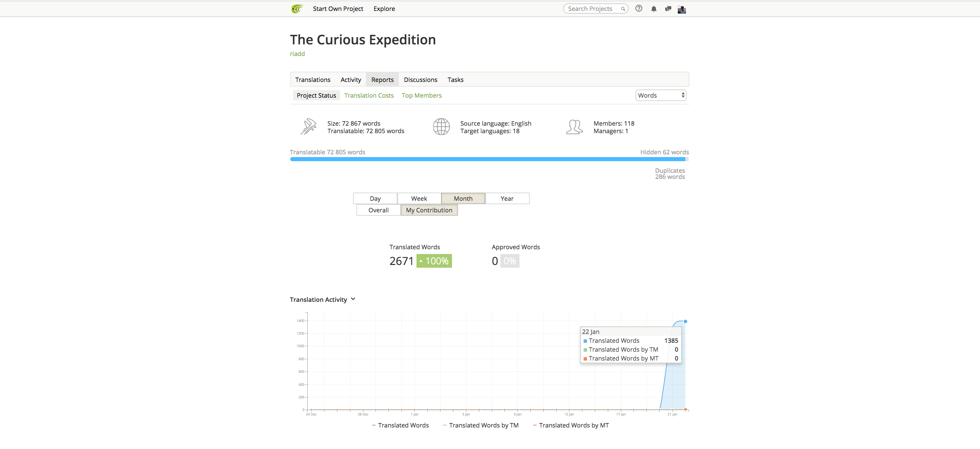Screen dimensions: 980x449
Task: Click the 'Members: 118' text
Action: point(614,123)
